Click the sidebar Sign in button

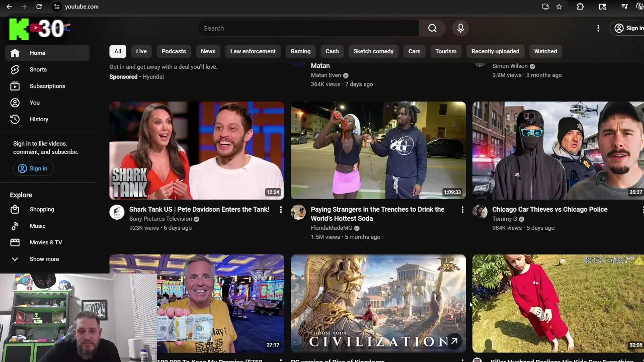coord(33,168)
